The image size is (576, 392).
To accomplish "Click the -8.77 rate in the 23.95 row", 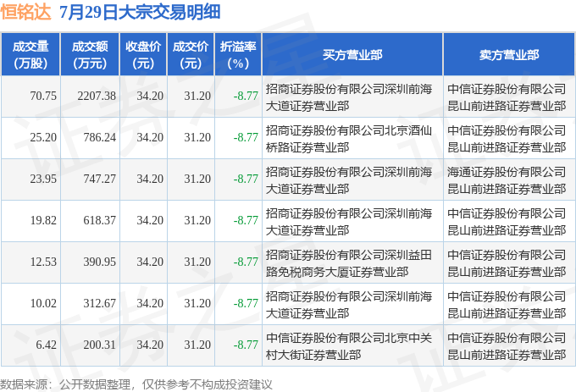I will click(x=246, y=179).
